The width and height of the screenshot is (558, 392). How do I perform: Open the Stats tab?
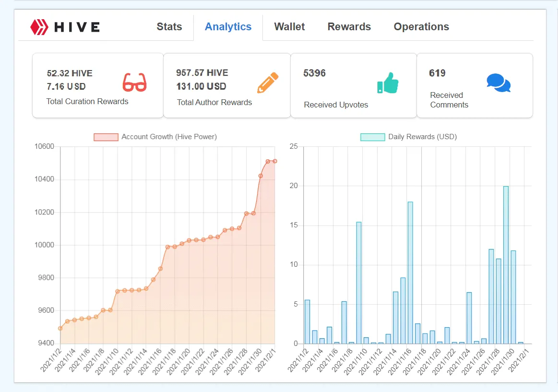pyautogui.click(x=169, y=27)
